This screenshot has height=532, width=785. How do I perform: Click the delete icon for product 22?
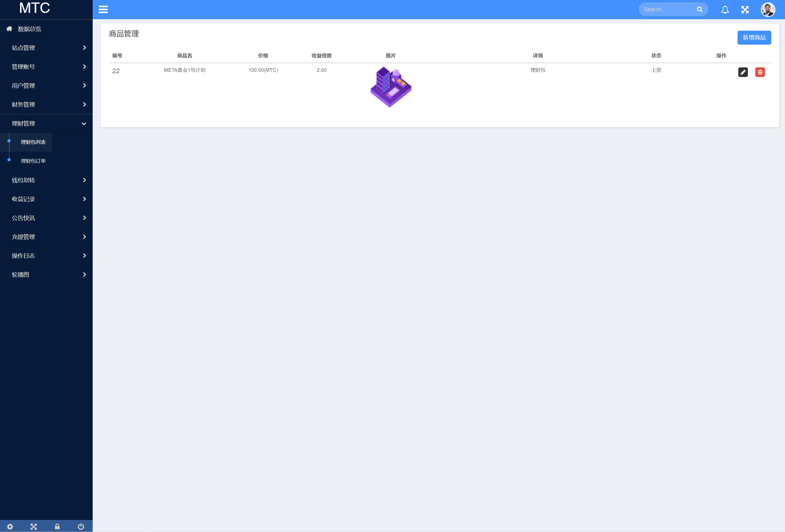click(x=761, y=72)
